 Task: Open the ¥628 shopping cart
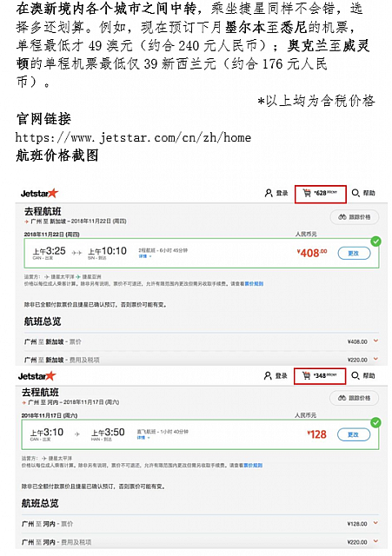coord(320,194)
